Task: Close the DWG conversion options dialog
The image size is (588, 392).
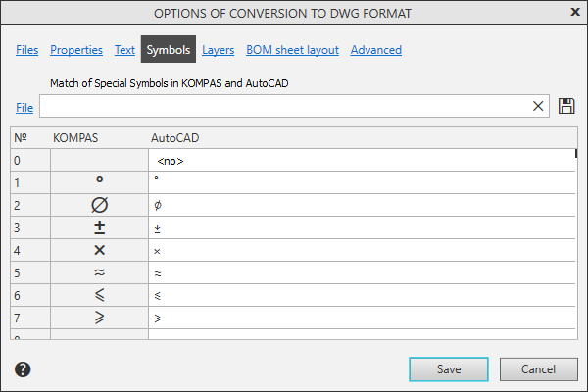Action: (574, 12)
